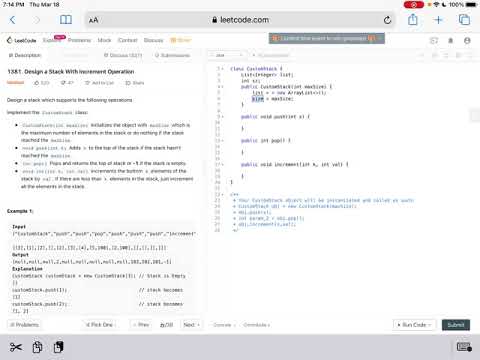Open the playground icon in header

(434, 41)
